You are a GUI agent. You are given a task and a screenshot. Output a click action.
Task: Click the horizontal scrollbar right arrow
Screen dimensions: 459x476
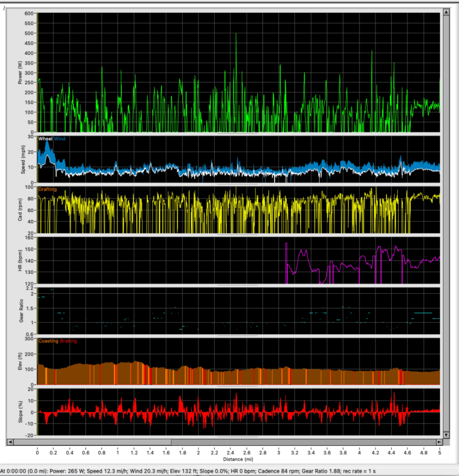click(x=440, y=441)
